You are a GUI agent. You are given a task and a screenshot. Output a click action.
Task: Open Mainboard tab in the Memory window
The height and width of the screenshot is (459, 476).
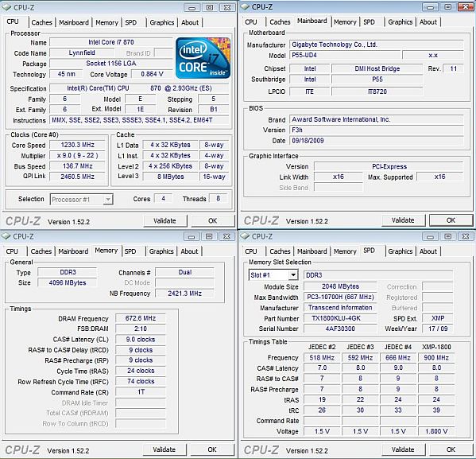point(73,251)
